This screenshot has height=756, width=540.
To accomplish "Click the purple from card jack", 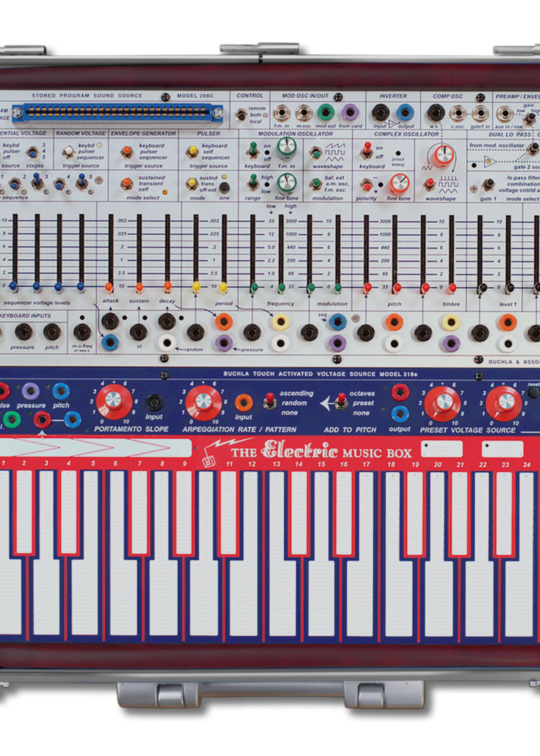I will pyautogui.click(x=350, y=112).
